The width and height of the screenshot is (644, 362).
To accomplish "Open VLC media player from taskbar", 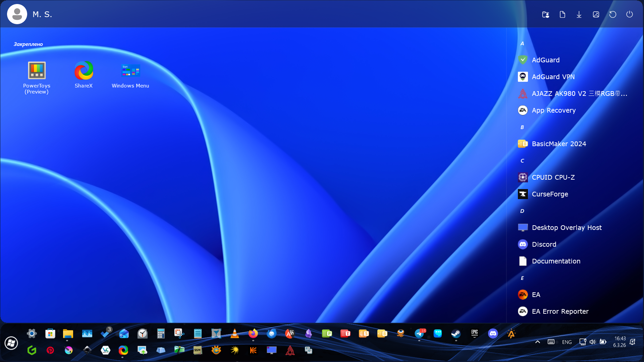I will pos(235,334).
